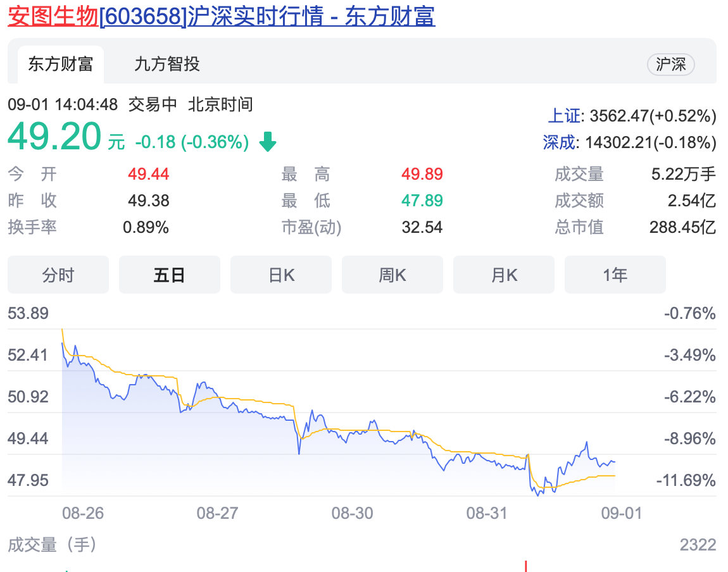728x572 pixels.
Task: Select the 周K chart tab
Action: pos(392,275)
